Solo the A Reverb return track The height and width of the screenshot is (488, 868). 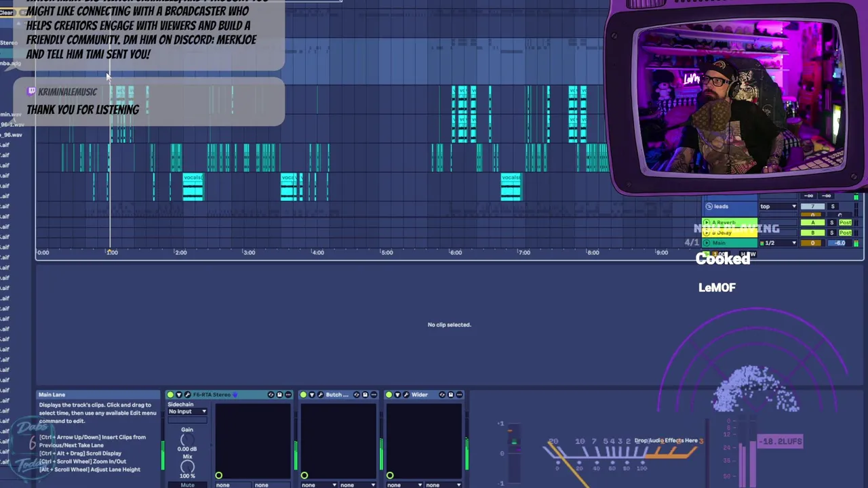pyautogui.click(x=832, y=222)
